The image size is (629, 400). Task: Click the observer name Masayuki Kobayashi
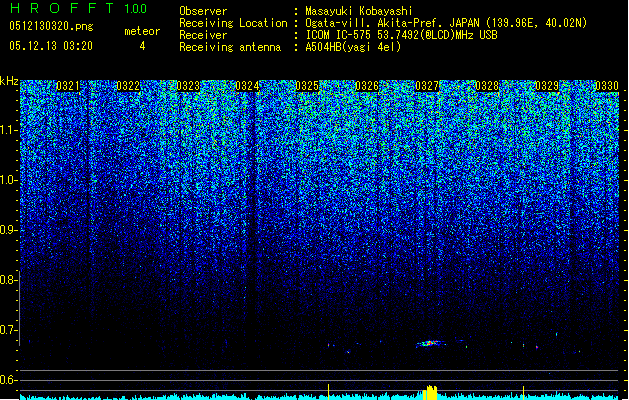[359, 11]
